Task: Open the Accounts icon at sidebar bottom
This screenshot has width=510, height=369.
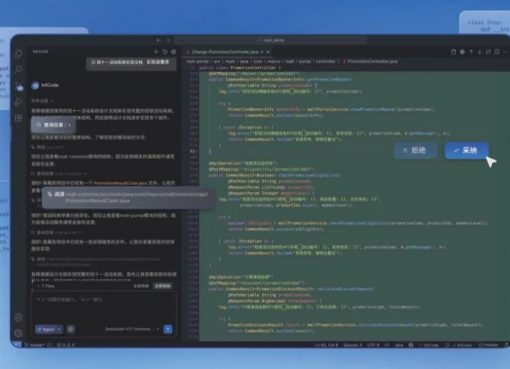Action: click(19, 317)
